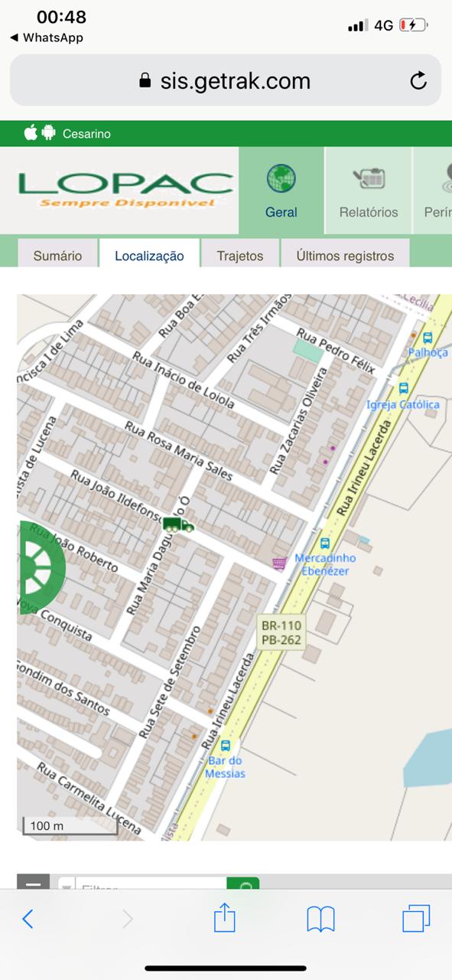Viewport: 452px width, 980px height.
Task: Click the LOPAC logo
Action: tap(126, 189)
